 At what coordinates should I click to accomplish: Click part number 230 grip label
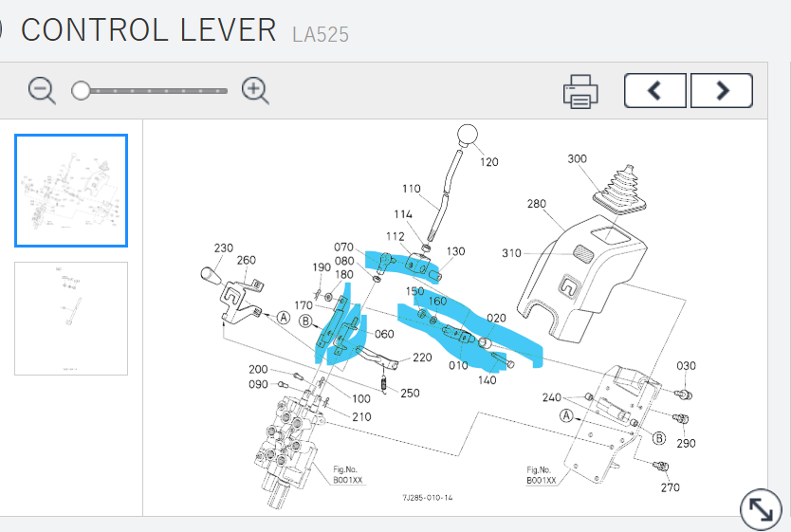tap(223, 248)
